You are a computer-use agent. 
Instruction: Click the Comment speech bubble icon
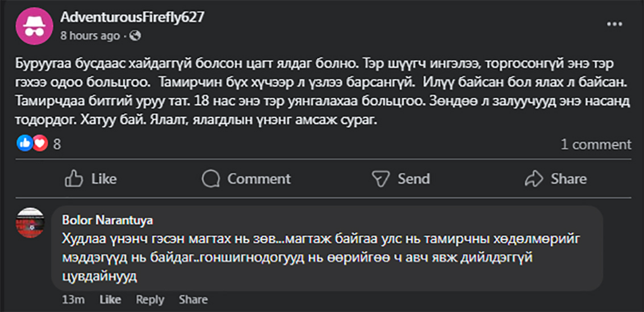coord(211,179)
